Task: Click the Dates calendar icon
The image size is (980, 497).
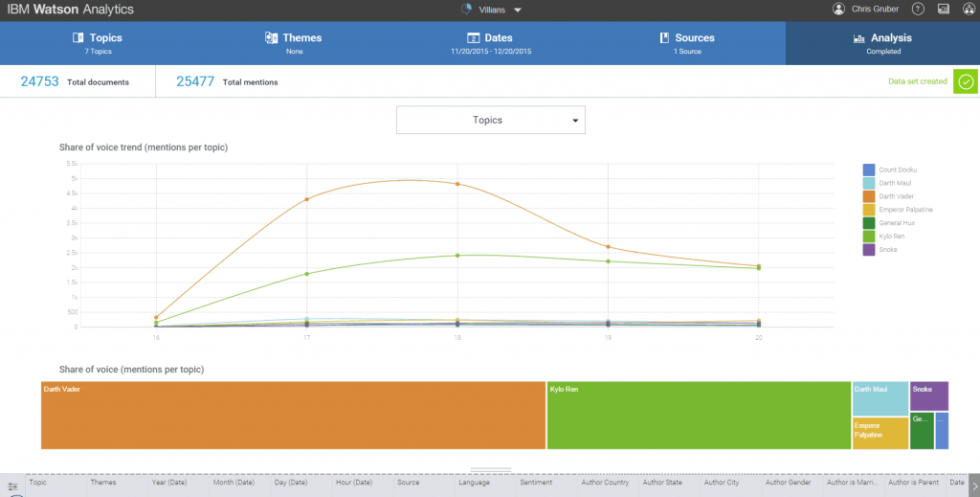Action: point(473,38)
